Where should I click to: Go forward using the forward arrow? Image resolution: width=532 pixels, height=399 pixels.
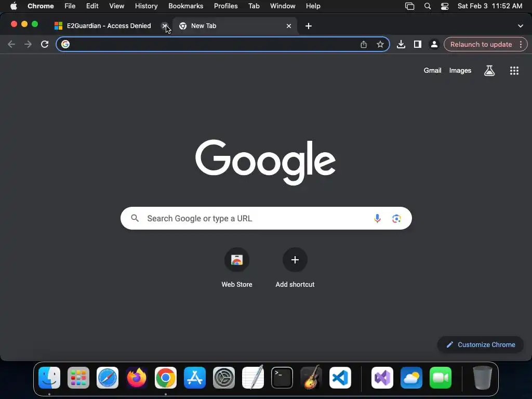28,44
